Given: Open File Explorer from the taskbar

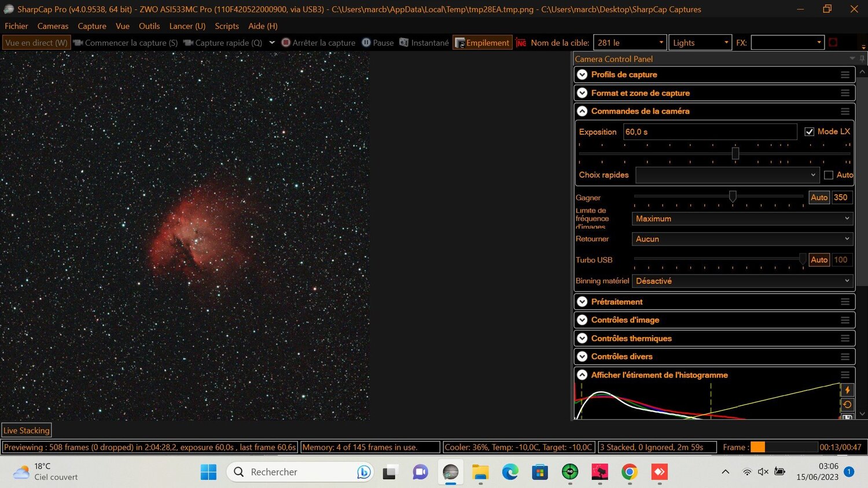Looking at the screenshot, I should click(x=480, y=472).
